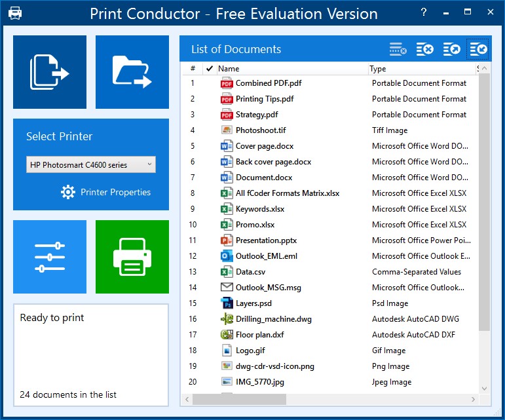Click the Remove Selected Item icon
The image size is (505, 420).
(398, 49)
